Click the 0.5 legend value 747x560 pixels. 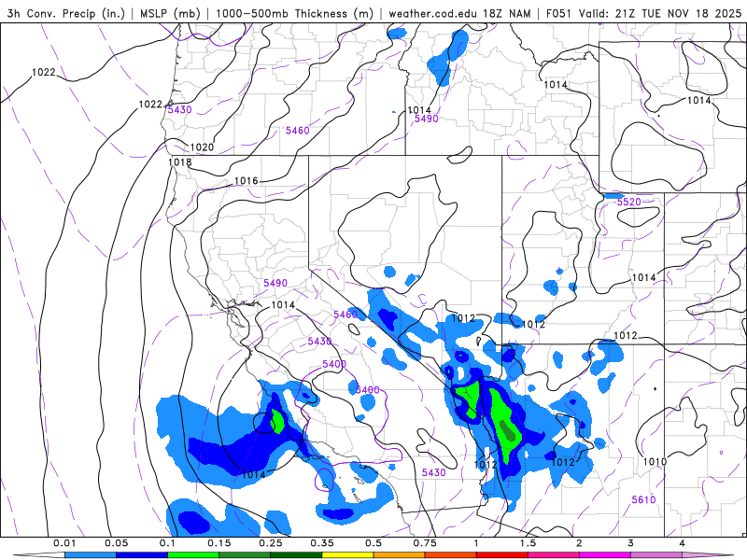tap(373, 543)
